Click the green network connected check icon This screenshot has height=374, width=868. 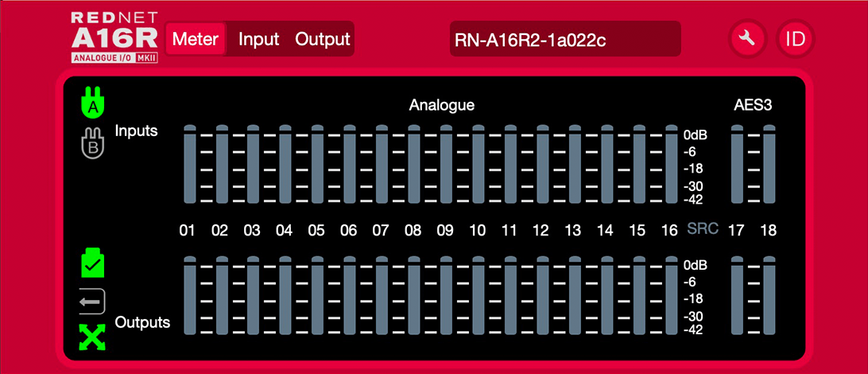point(92,263)
